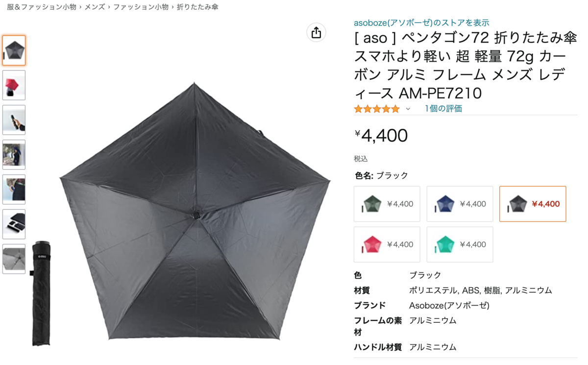View the red umbrella thumbnail

pyautogui.click(x=14, y=85)
